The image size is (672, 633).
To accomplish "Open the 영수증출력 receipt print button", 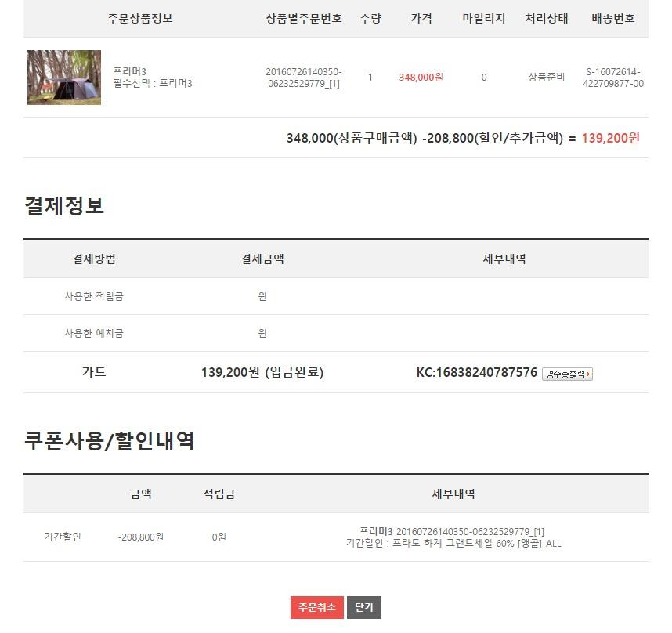I will [x=567, y=374].
